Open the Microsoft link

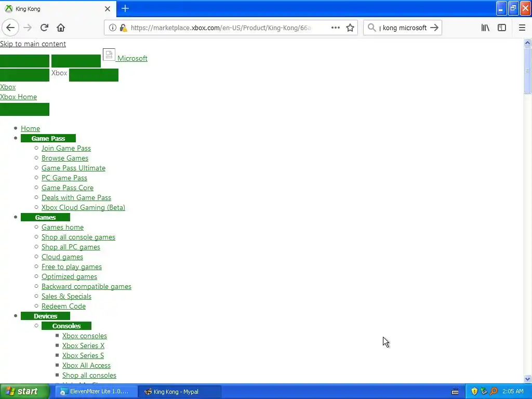(x=132, y=58)
